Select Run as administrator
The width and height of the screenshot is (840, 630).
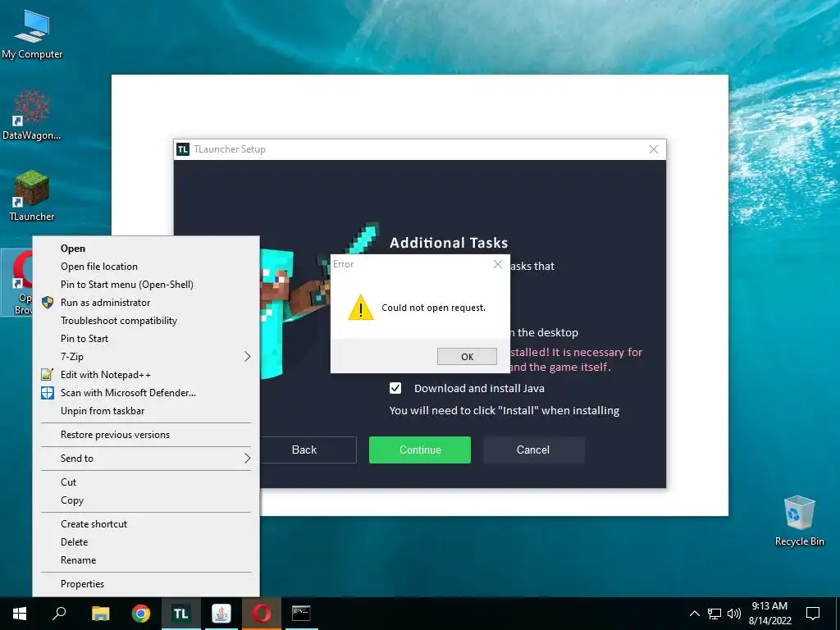point(146,303)
